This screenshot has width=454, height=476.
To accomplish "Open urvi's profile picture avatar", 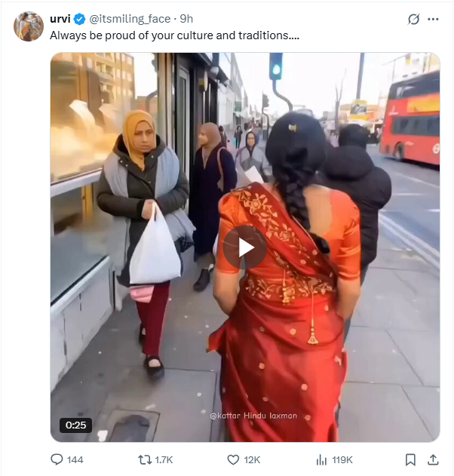I will coord(29,26).
